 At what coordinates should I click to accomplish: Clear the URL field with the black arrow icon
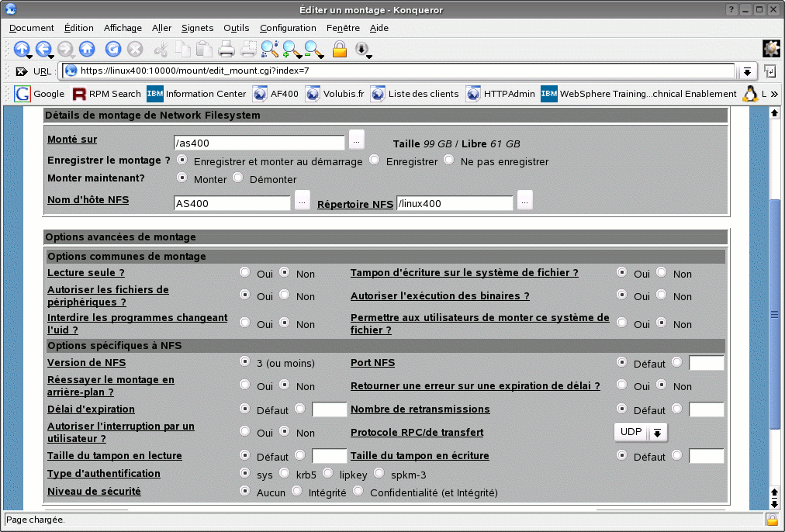tap(22, 71)
